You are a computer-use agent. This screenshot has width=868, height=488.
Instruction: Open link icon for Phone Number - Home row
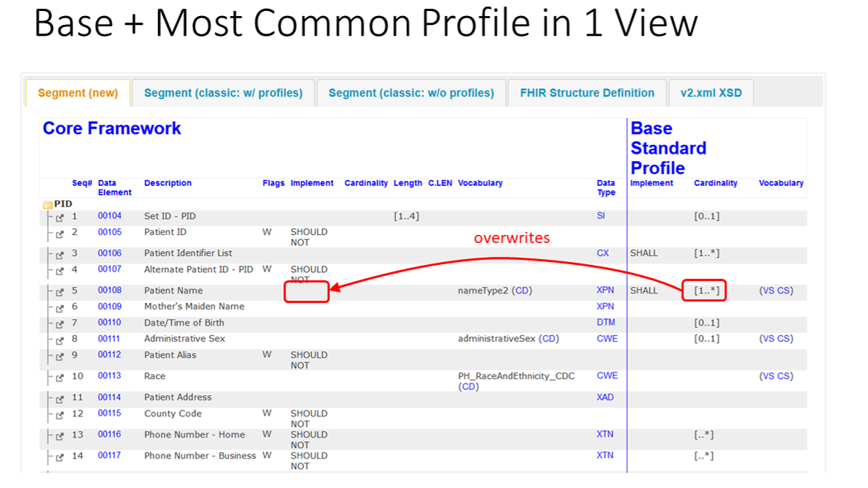(x=60, y=435)
